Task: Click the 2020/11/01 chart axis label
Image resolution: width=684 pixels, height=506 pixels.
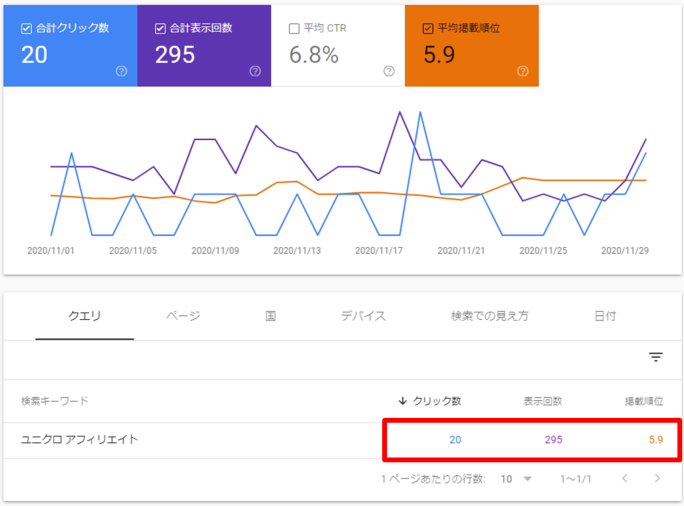Action: point(51,251)
